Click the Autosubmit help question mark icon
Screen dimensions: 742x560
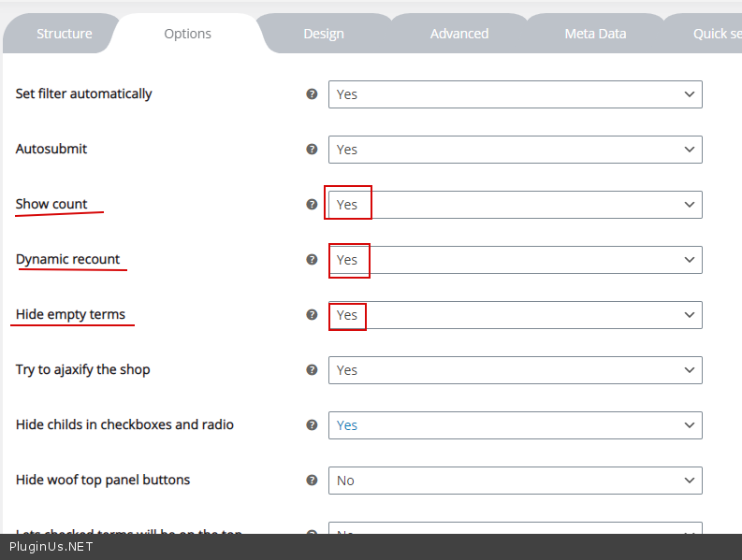pyautogui.click(x=313, y=150)
